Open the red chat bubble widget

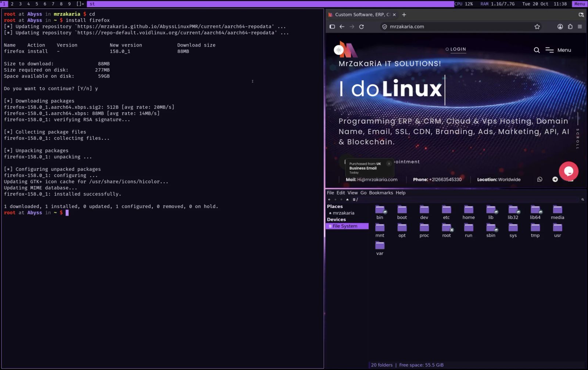569,171
